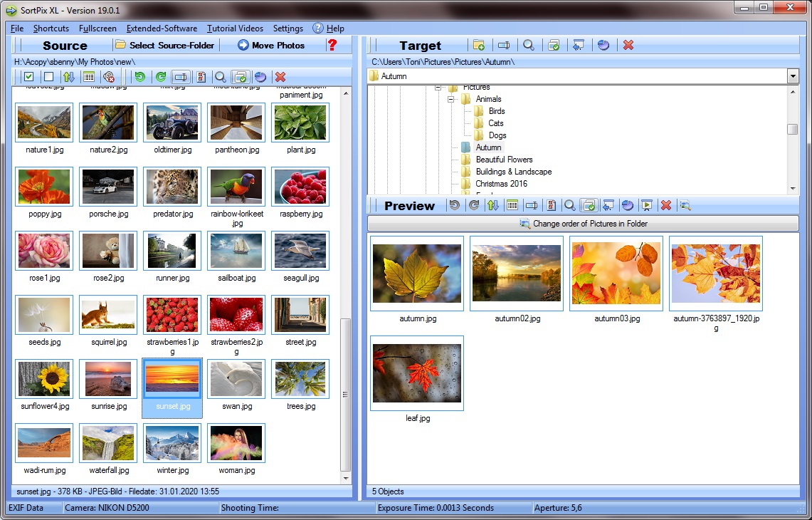Open the Help menu

(x=329, y=28)
